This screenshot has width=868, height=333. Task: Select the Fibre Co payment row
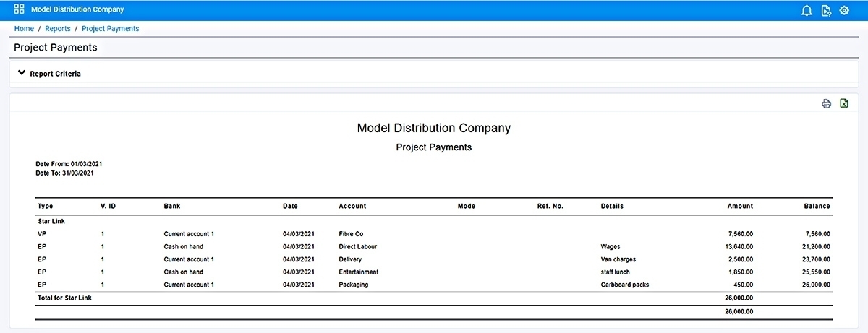tap(433, 234)
